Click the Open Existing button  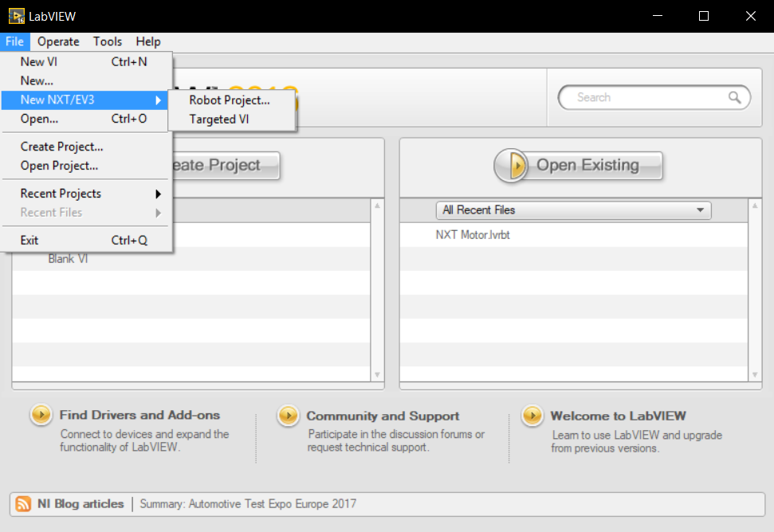579,165
